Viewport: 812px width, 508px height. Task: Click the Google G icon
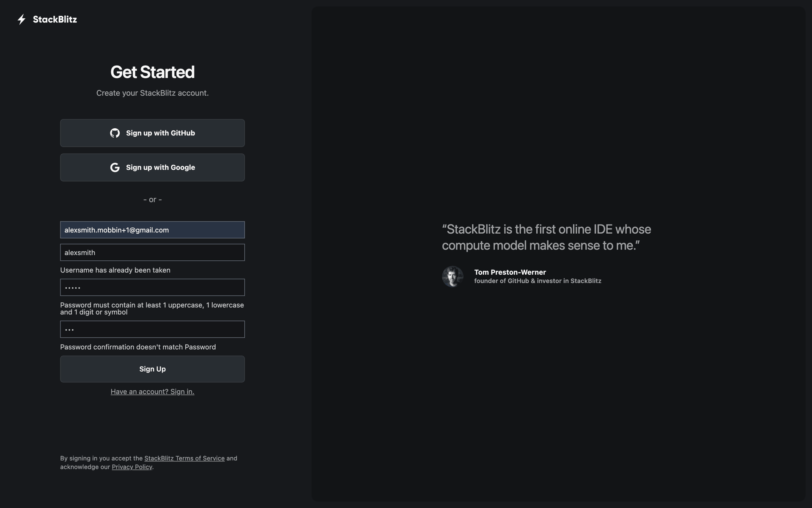tap(115, 167)
